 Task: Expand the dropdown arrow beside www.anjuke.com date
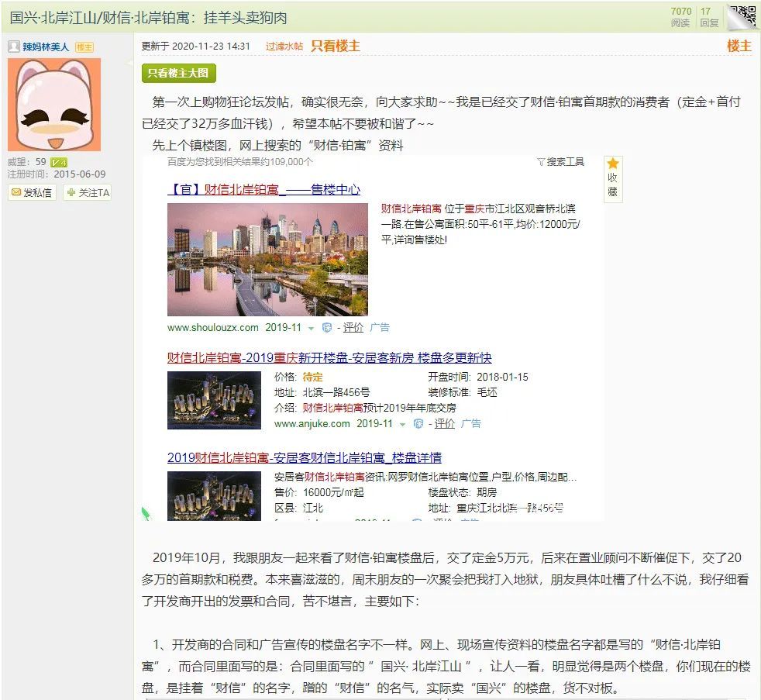coord(402,425)
